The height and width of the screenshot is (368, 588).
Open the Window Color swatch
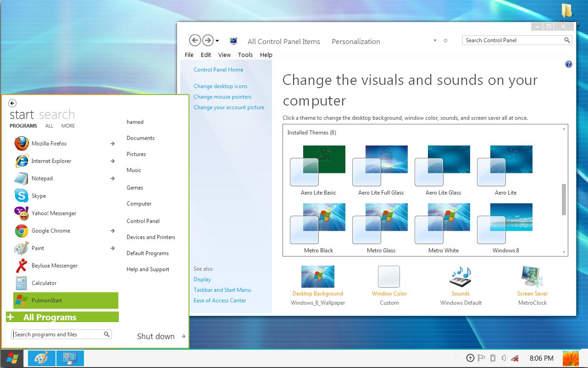389,277
